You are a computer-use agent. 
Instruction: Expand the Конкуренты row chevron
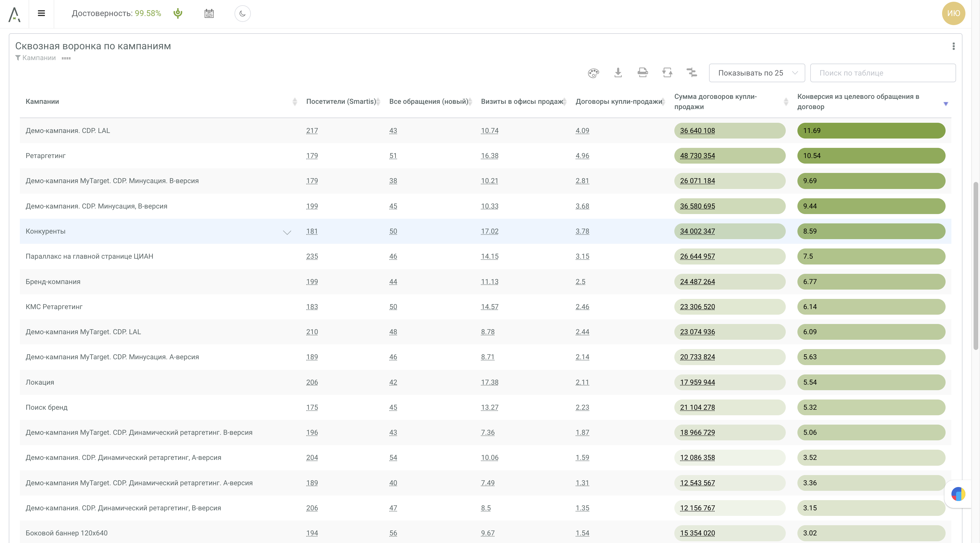pyautogui.click(x=287, y=232)
